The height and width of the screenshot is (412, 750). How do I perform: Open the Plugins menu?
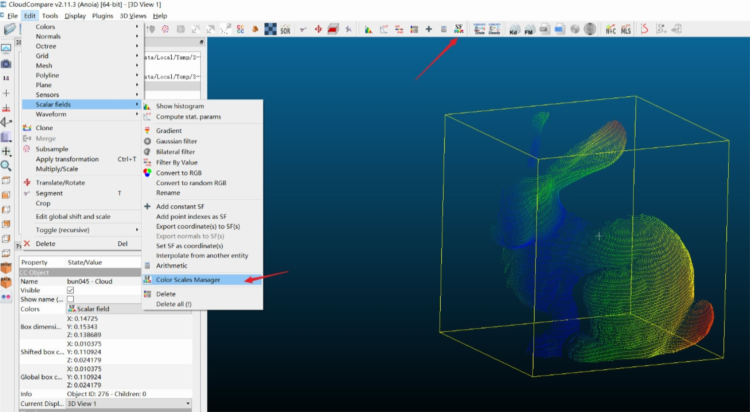[x=102, y=16]
